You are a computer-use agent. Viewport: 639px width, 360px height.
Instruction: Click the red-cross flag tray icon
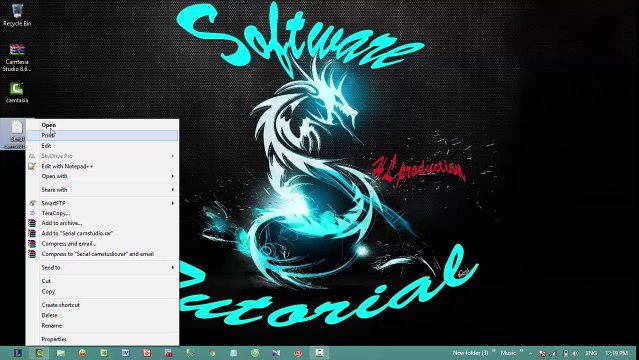click(542, 353)
